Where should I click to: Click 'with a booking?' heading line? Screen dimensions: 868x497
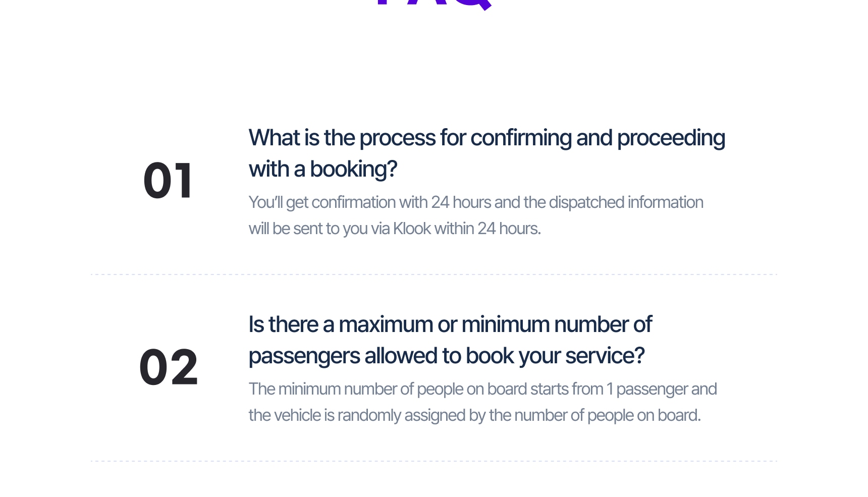click(x=323, y=169)
